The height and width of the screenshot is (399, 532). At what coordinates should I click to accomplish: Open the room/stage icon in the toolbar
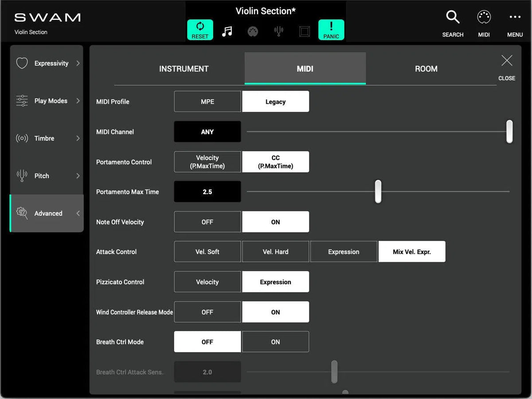304,30
